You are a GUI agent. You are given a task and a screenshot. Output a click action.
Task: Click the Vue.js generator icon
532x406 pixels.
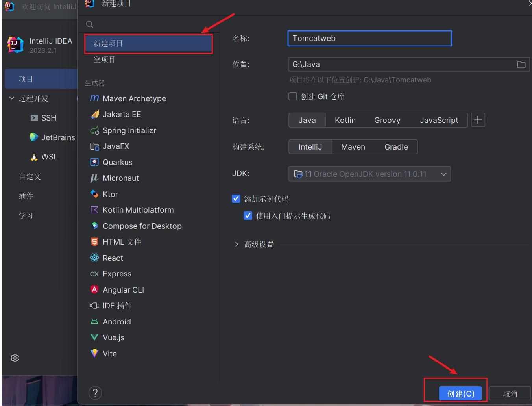click(94, 337)
